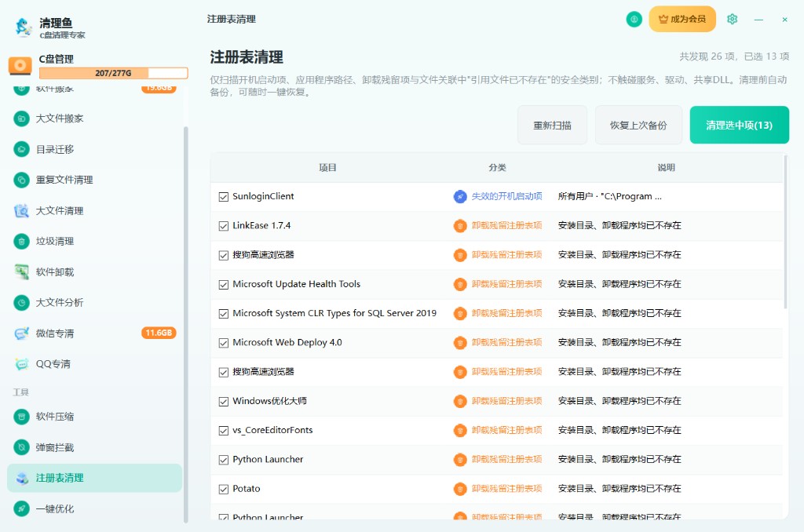Screen dimensions: 804x532
Task: Open the 大文件清理 magnifier icon
Action: 21,210
